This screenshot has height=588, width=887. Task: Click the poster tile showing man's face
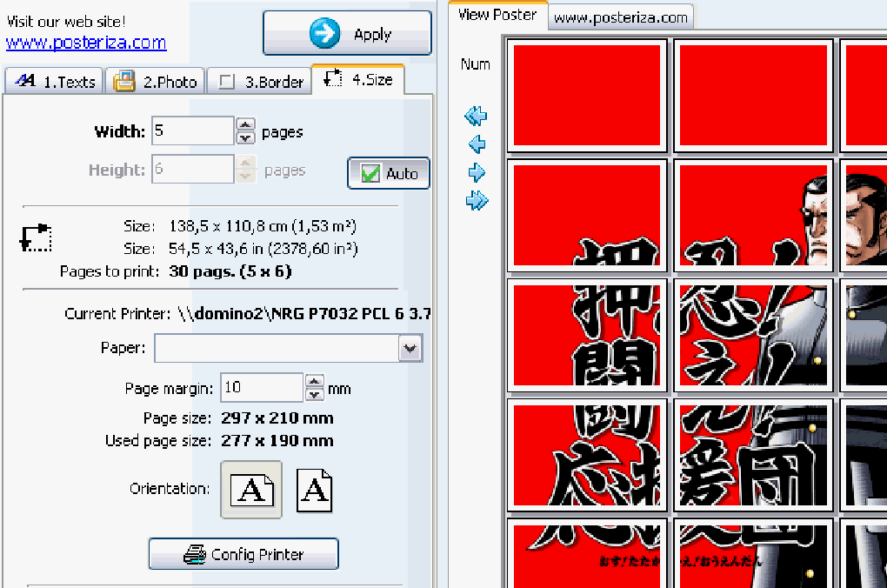(753, 215)
